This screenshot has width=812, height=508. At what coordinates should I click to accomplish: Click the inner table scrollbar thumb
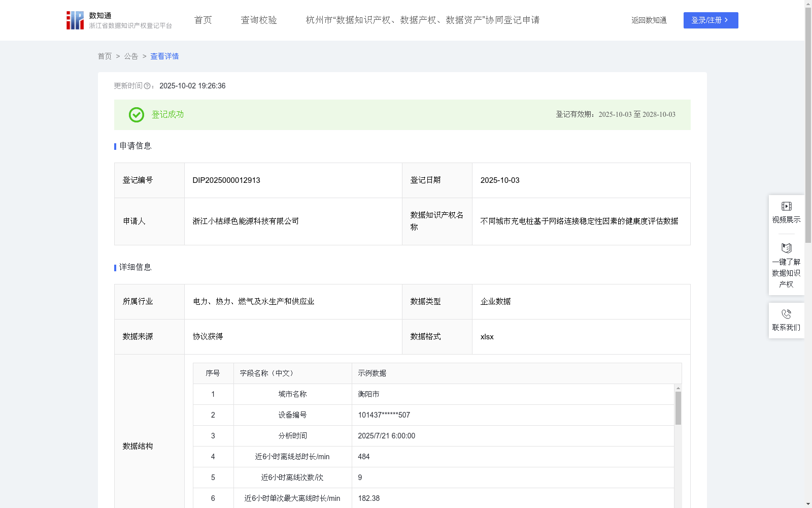tap(678, 408)
